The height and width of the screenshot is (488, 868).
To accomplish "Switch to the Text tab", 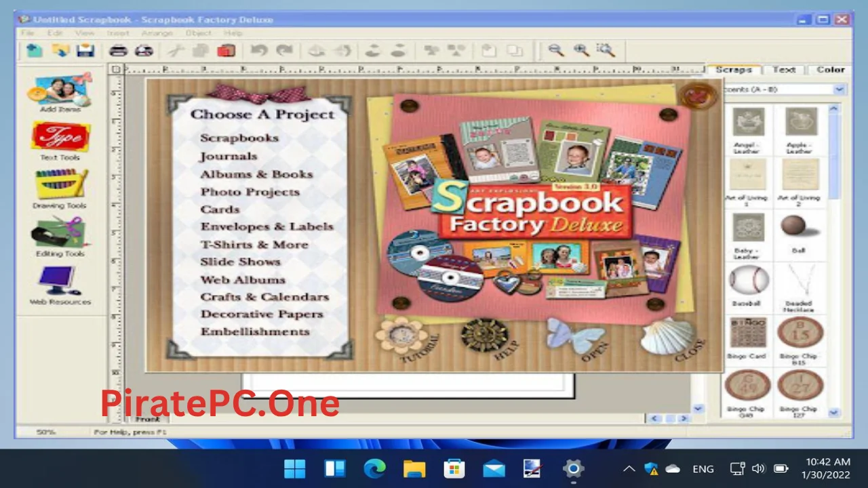I will pyautogui.click(x=784, y=69).
